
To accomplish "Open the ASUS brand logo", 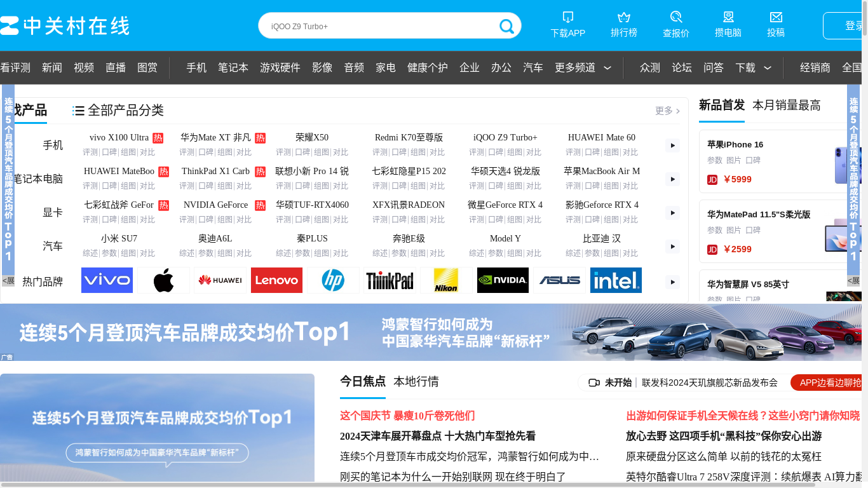I will coord(559,280).
